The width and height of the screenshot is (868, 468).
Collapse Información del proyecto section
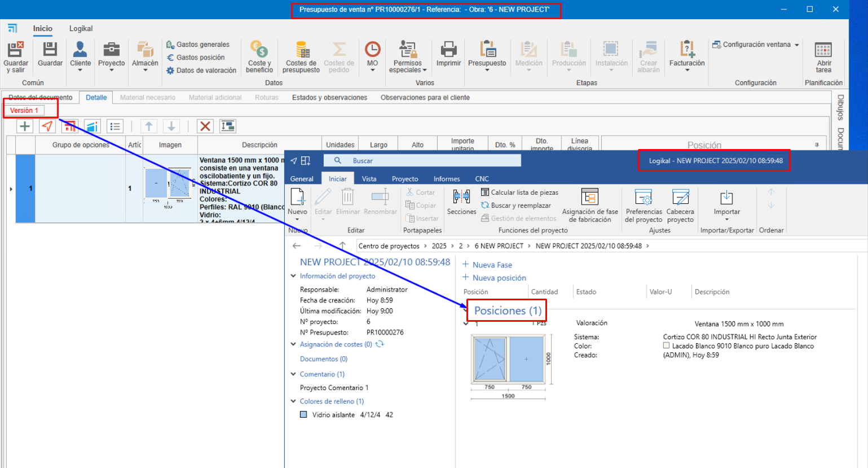click(293, 276)
